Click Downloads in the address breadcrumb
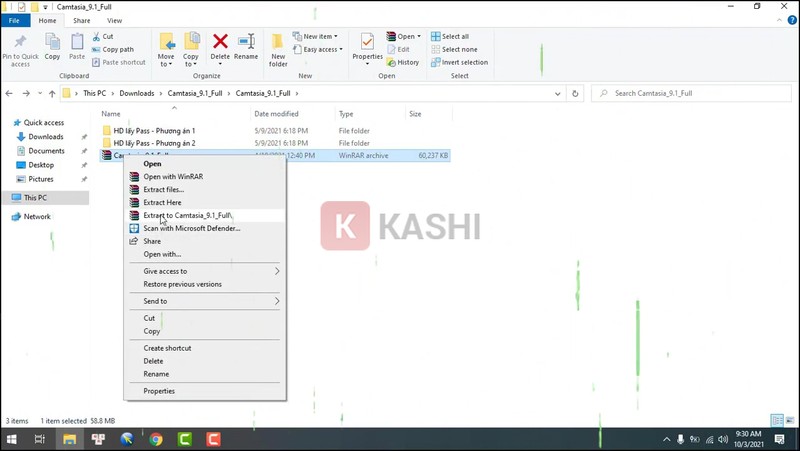The height and width of the screenshot is (451, 800). coord(137,93)
